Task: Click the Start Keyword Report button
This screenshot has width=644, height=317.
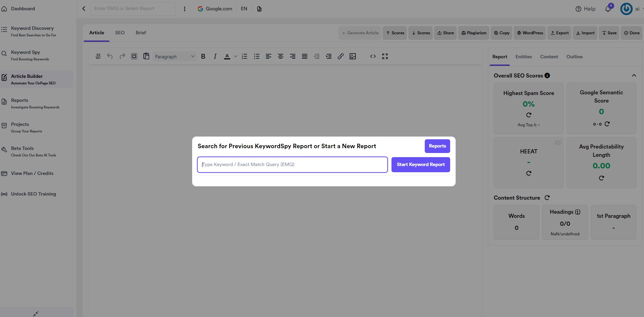Action: click(x=421, y=165)
